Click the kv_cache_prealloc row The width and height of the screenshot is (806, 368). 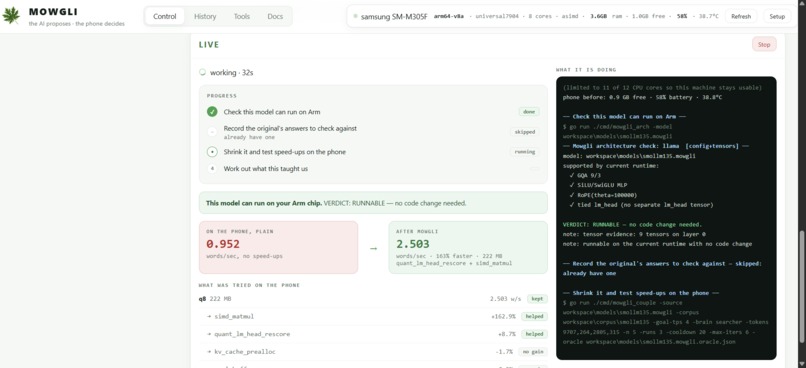click(x=373, y=352)
